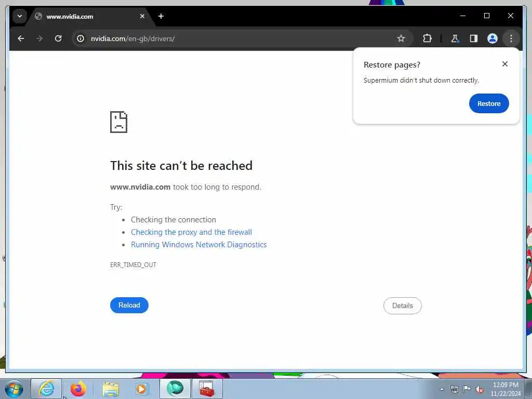Close the www.nvidia.com tab

142,16
